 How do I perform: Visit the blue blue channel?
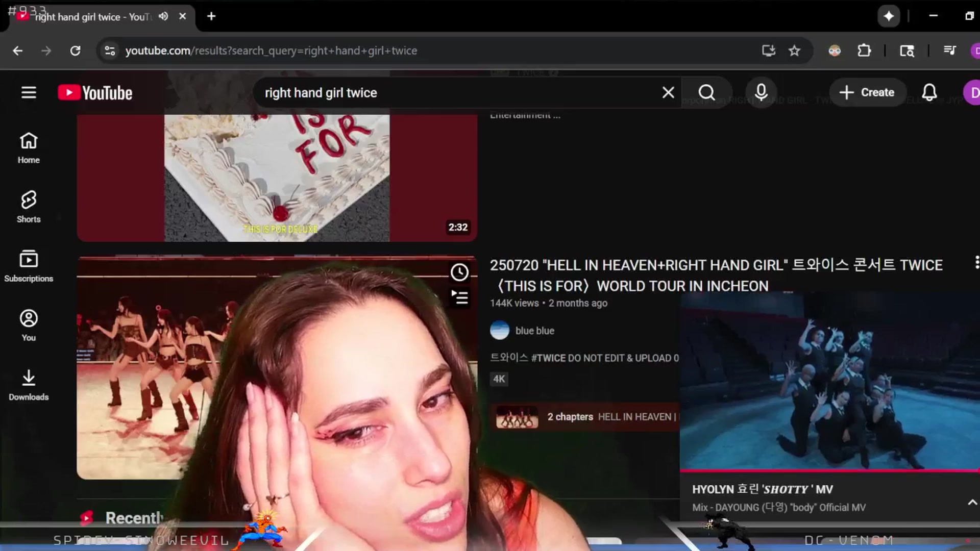pyautogui.click(x=534, y=331)
